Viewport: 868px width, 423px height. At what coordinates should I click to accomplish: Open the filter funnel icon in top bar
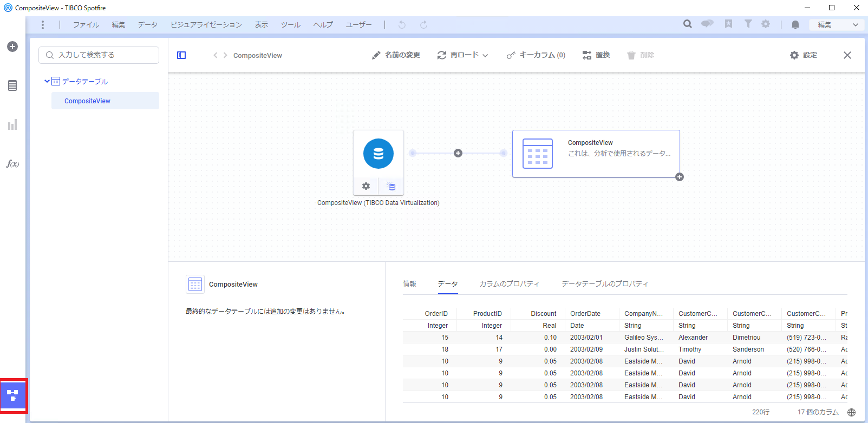coord(748,24)
